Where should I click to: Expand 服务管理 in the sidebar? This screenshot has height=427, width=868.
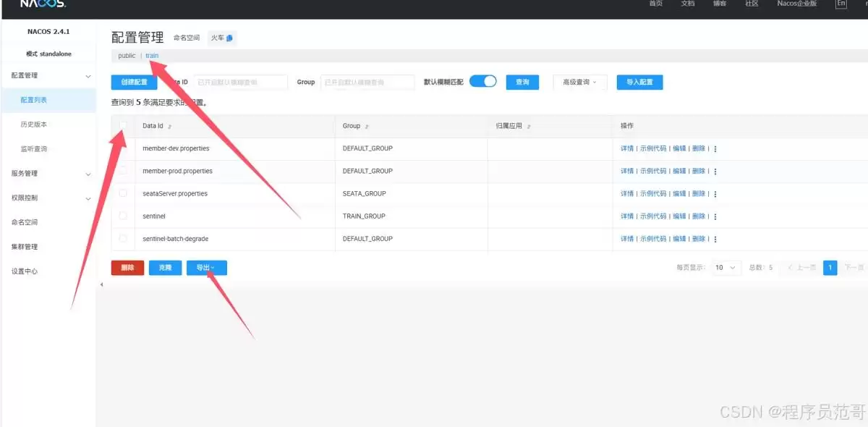48,174
